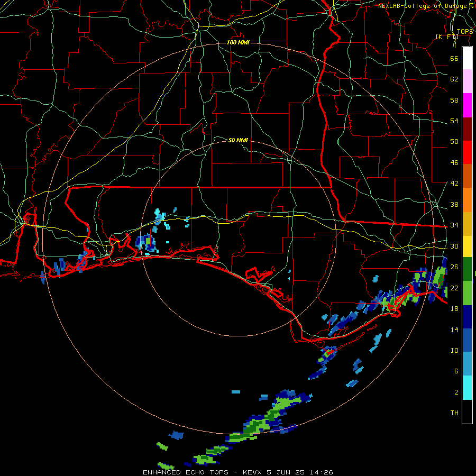The image size is (476, 476).
Task: Click the light pink swatch in the echo tops scale
Action: pos(467,81)
